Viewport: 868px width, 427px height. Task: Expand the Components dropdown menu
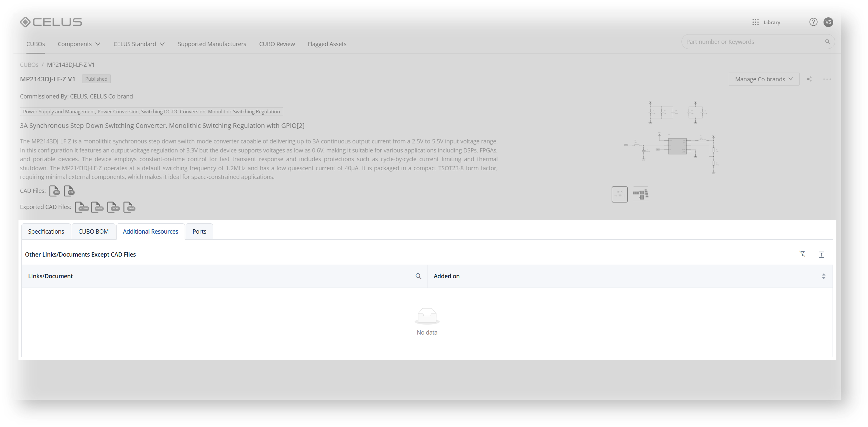(x=79, y=44)
